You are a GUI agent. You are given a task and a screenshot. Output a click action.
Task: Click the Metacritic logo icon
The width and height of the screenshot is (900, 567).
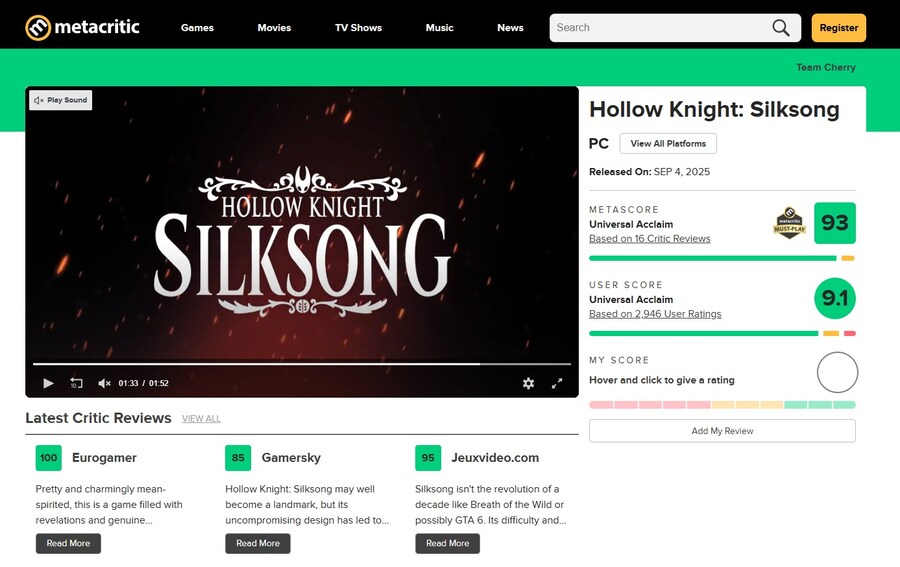(x=38, y=27)
